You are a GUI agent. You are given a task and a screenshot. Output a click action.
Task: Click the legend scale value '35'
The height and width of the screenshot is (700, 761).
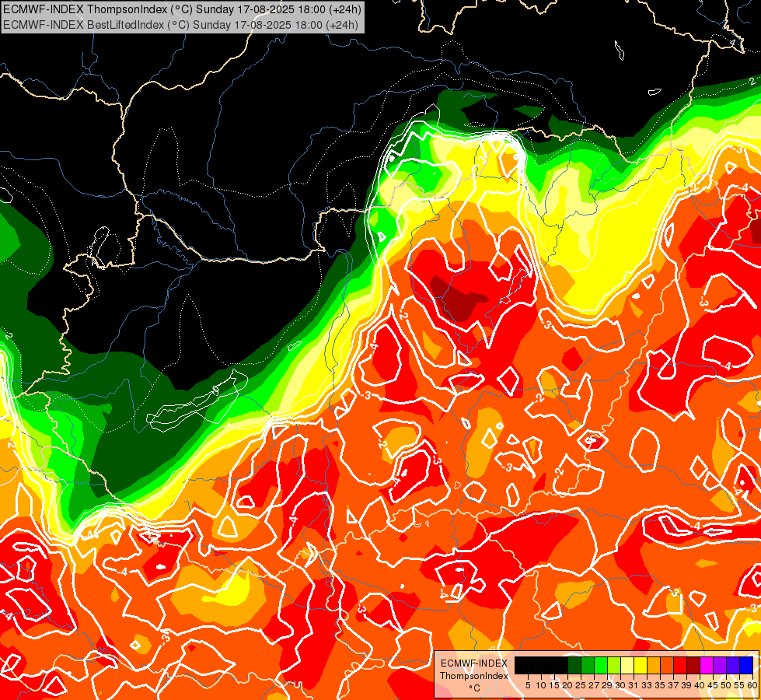661,685
